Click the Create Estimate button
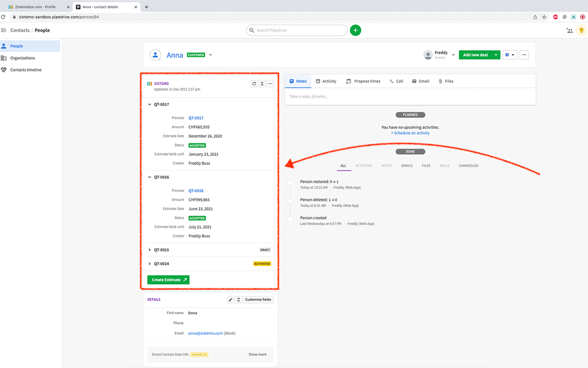588x368 pixels. (x=168, y=280)
